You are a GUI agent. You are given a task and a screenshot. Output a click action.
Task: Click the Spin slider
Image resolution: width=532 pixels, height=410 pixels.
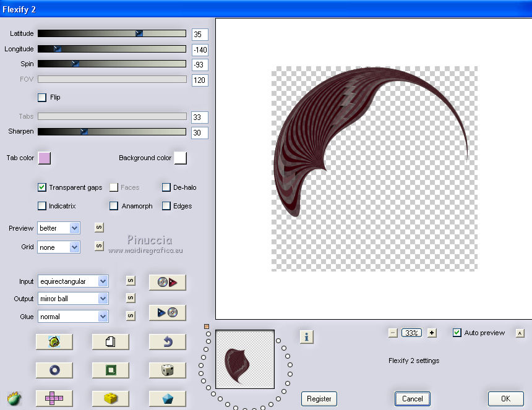(112, 64)
